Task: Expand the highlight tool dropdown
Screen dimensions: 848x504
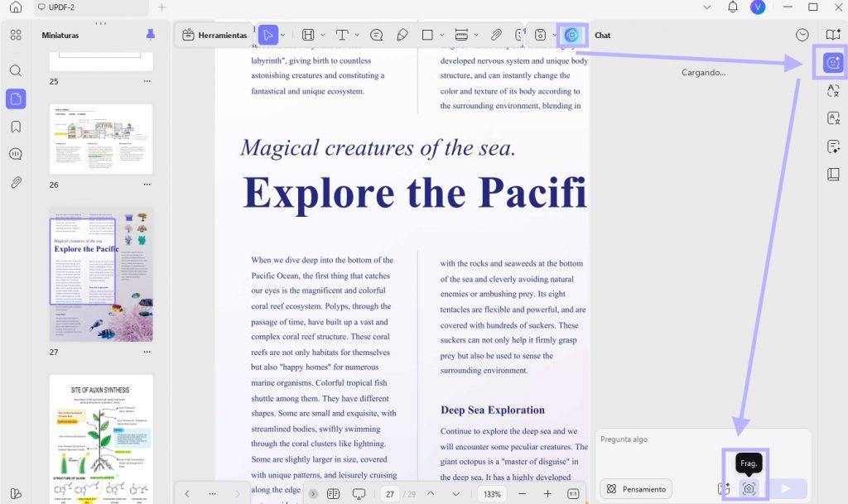Action: tap(323, 35)
